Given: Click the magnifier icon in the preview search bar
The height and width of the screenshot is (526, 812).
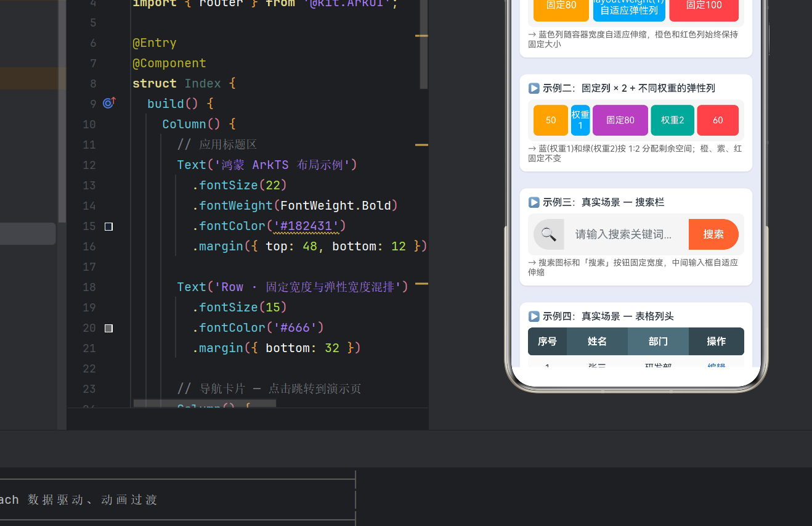Looking at the screenshot, I should (548, 234).
